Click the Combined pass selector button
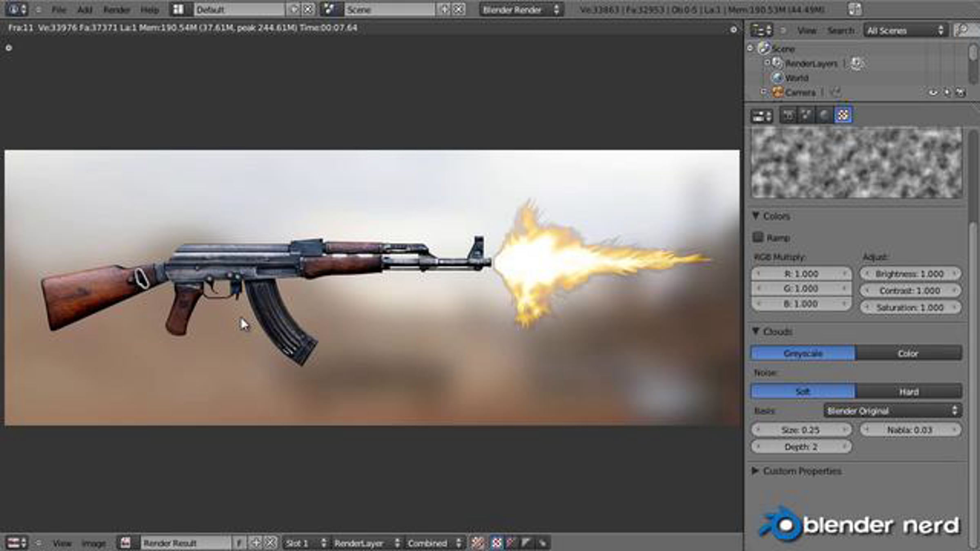The height and width of the screenshot is (551, 980). tap(434, 543)
